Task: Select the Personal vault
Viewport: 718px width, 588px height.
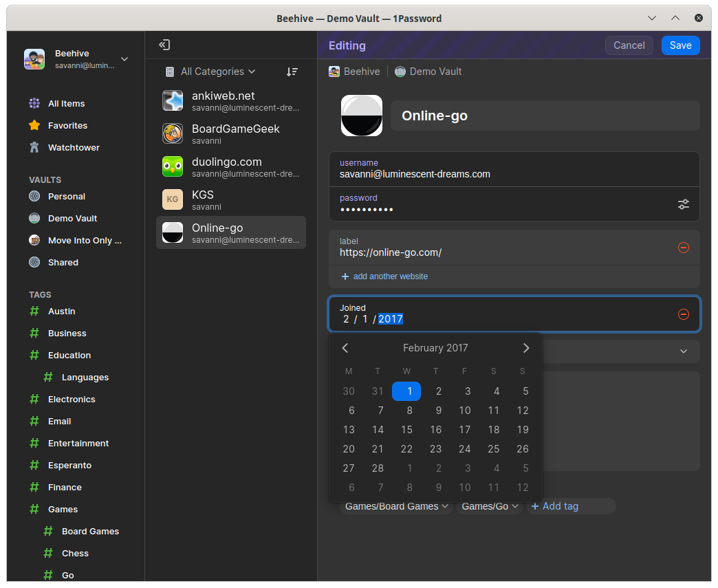Action: tap(67, 197)
